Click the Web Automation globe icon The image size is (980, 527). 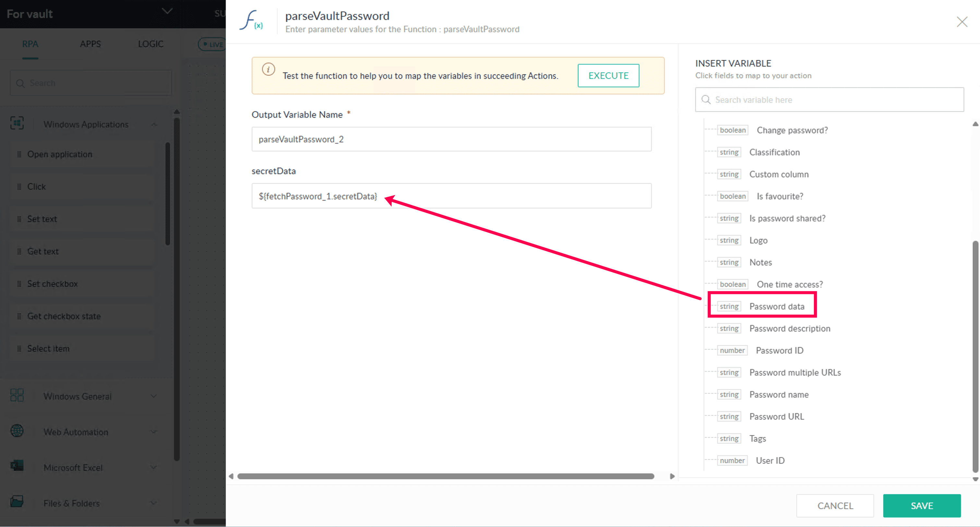tap(17, 431)
